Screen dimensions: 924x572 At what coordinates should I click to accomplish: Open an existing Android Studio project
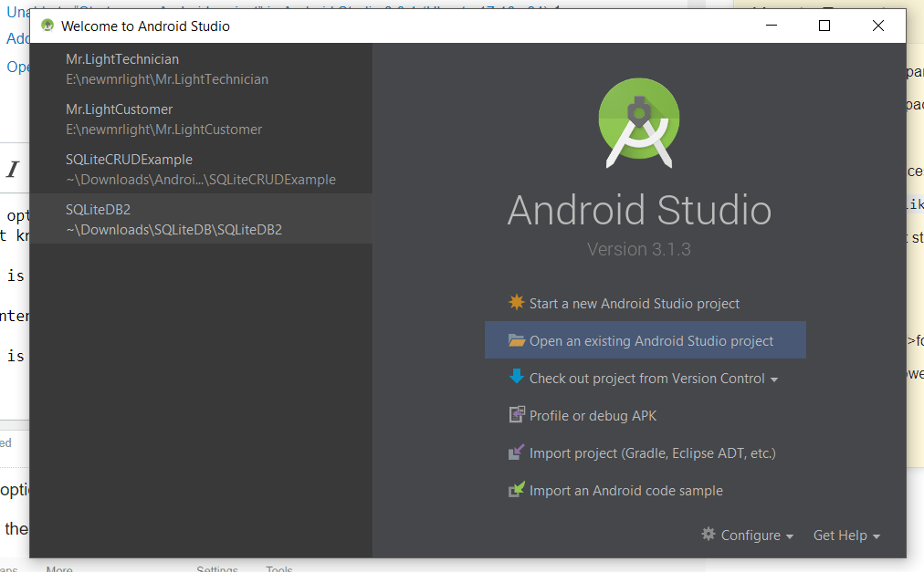pos(646,340)
